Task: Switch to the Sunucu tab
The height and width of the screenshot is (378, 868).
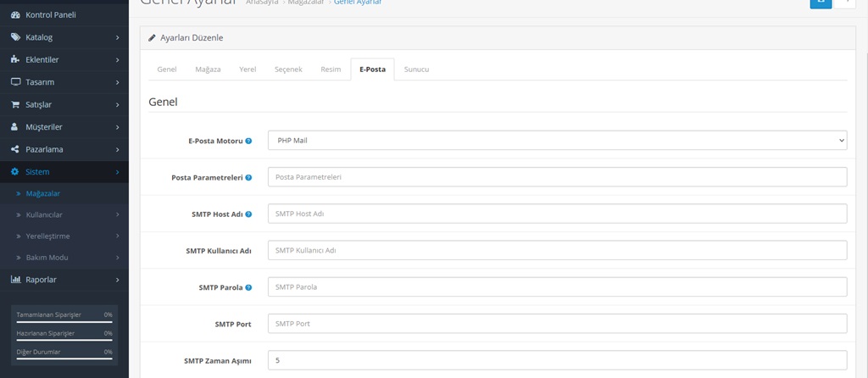Action: (416, 69)
